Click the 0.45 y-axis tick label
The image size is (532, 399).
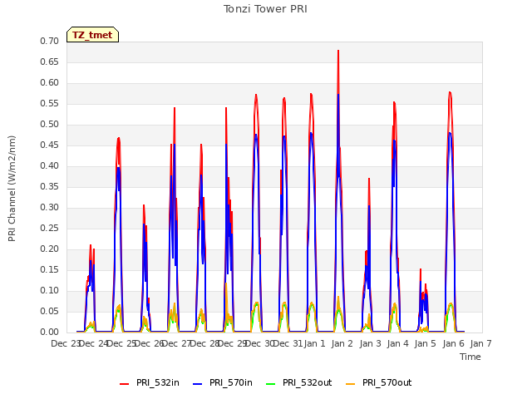click(x=50, y=145)
